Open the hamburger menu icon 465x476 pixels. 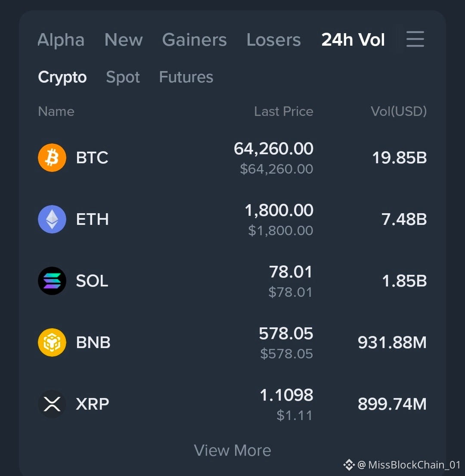click(415, 39)
